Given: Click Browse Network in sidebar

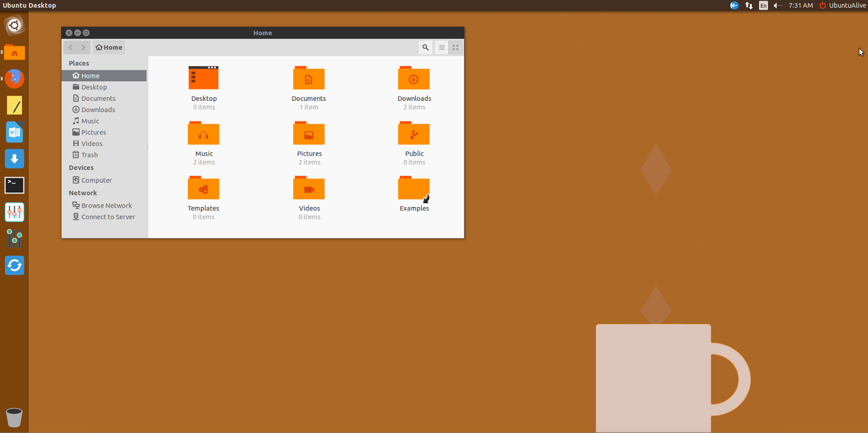Looking at the screenshot, I should tap(104, 206).
